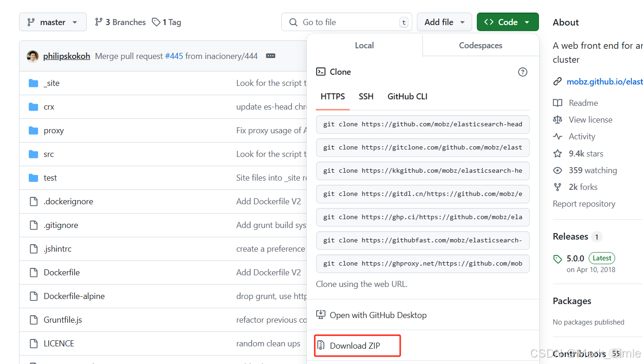Open the 'Site files into _site' commit message
The width and height of the screenshot is (643, 364).
(x=272, y=178)
